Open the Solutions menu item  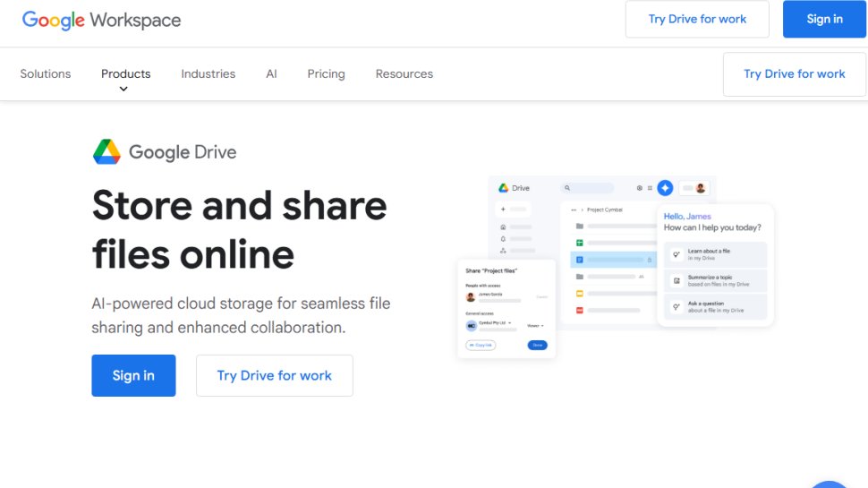point(46,73)
